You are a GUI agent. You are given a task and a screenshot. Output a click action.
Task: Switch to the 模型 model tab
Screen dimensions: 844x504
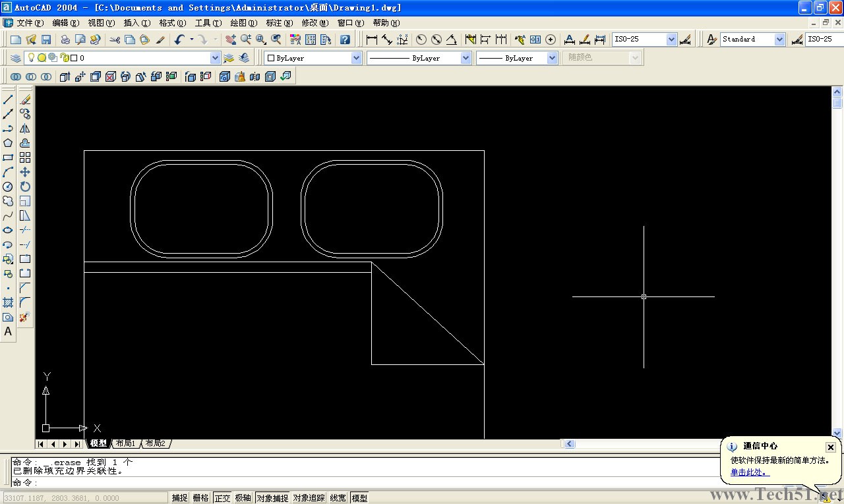[x=98, y=444]
